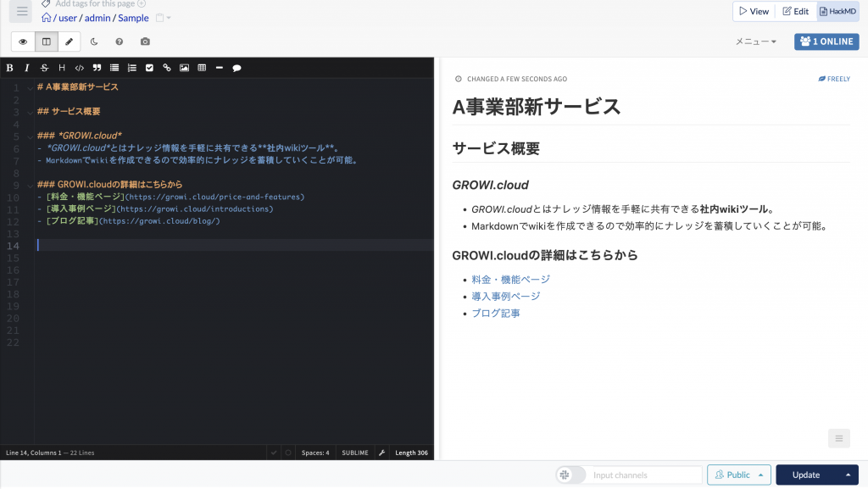Insert a comment via speech bubble icon
Viewport: 868px width, 489px height.
coord(237,68)
